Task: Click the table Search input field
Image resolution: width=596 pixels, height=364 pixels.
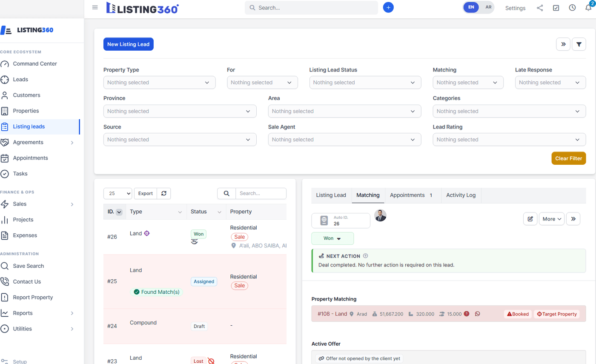Action: pyautogui.click(x=261, y=193)
